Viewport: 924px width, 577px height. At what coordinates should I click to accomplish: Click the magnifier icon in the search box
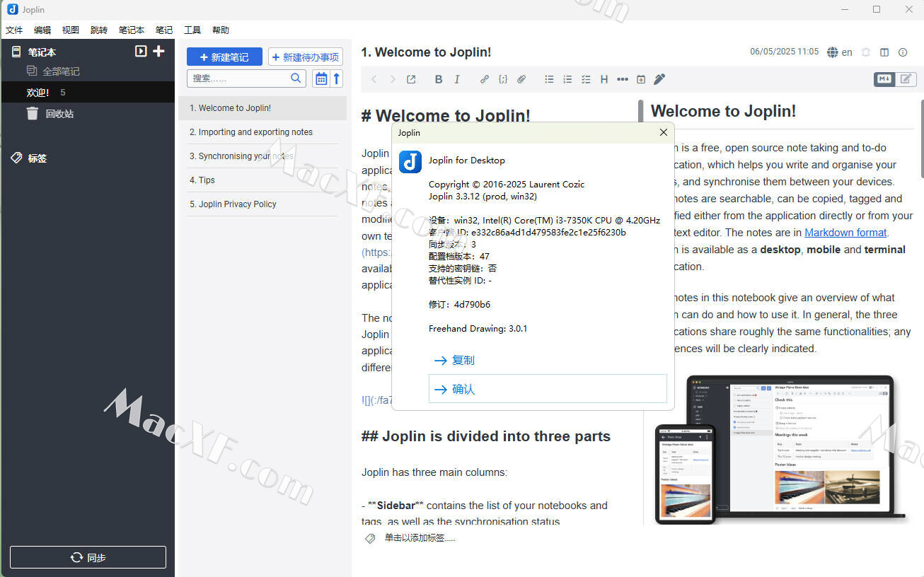pos(297,78)
